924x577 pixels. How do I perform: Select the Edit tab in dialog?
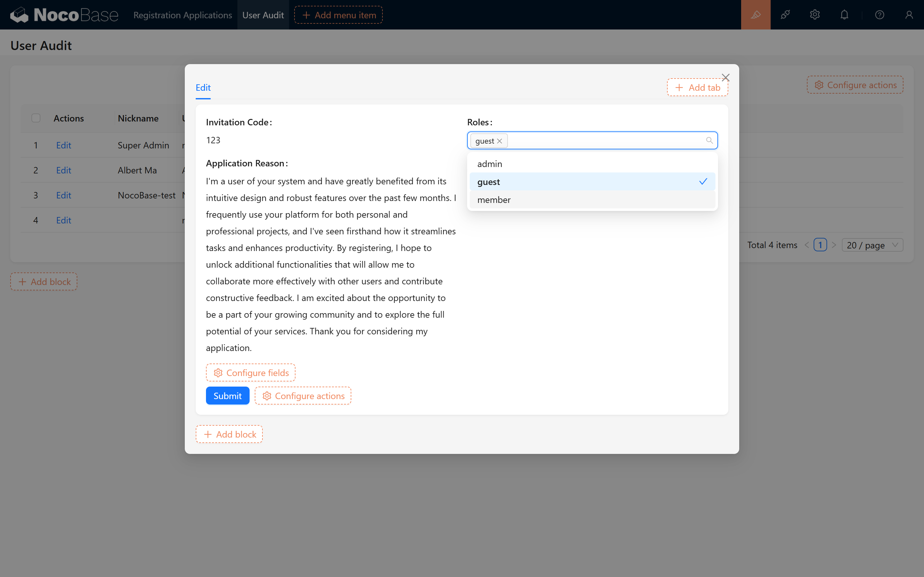click(203, 88)
